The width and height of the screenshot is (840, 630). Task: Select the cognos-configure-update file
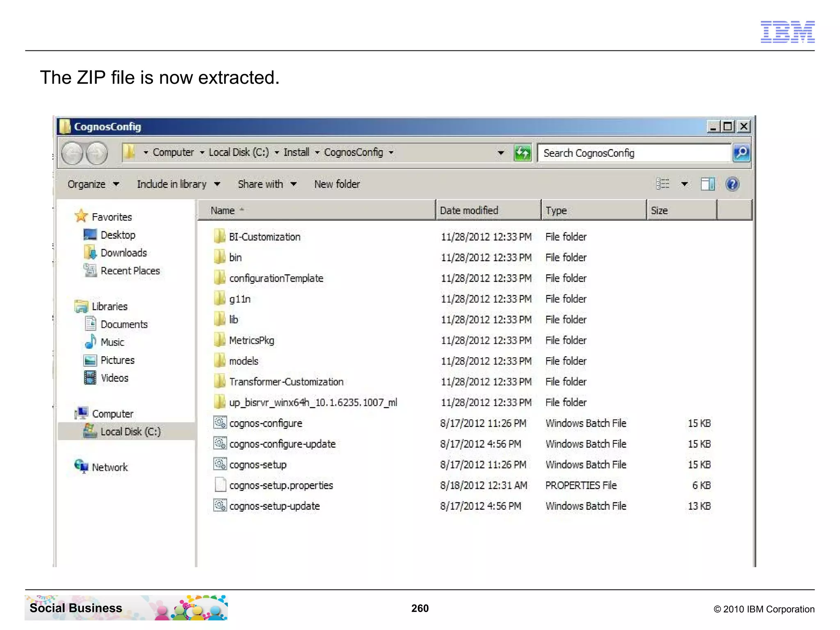click(282, 444)
